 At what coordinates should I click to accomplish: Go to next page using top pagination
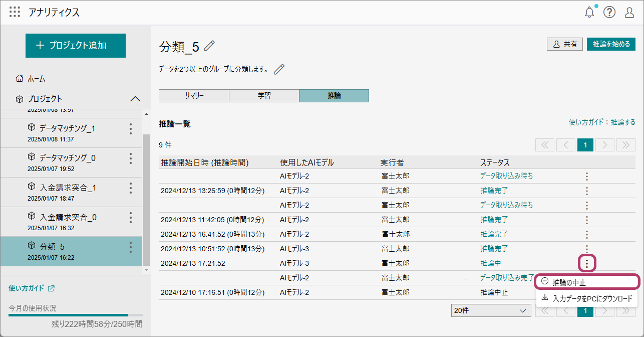605,145
